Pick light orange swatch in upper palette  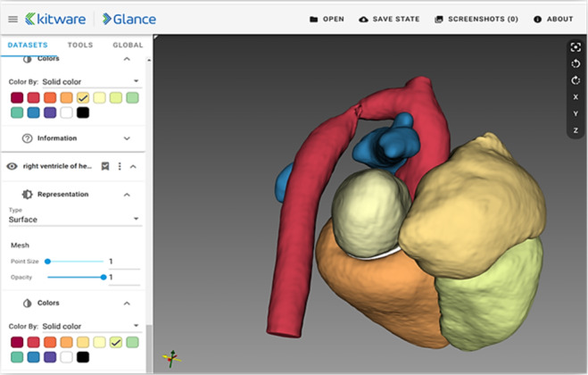coord(66,97)
